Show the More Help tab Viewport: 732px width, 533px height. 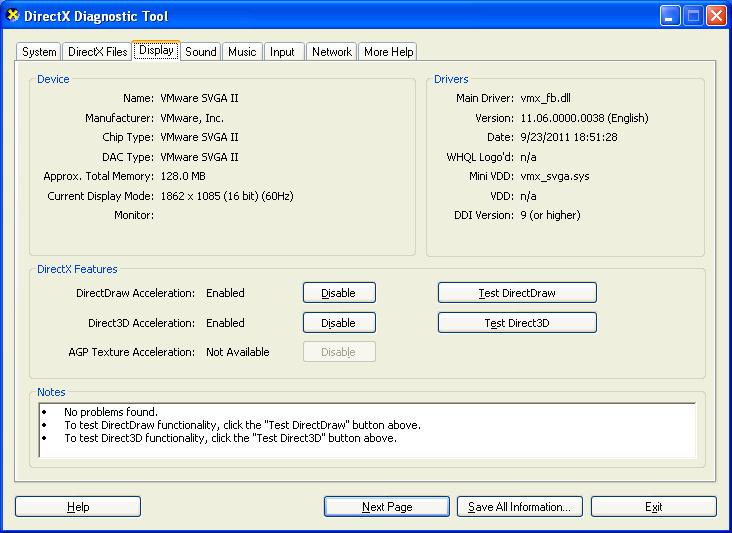pyautogui.click(x=388, y=52)
